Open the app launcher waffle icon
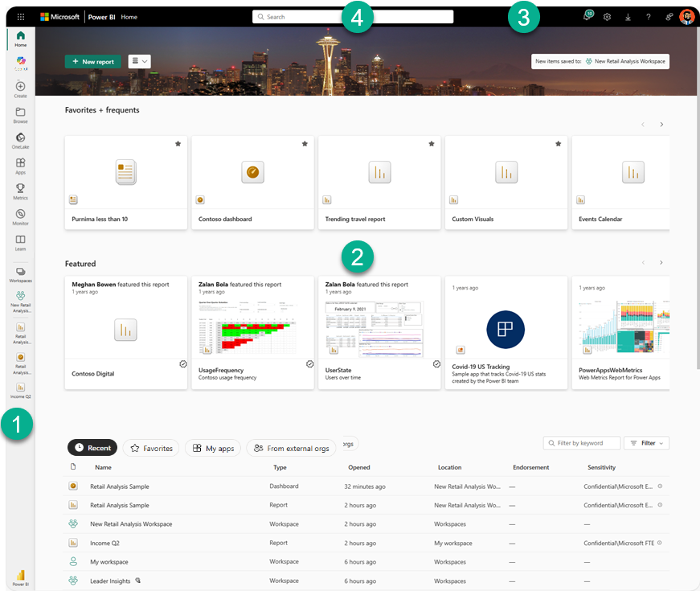The height and width of the screenshot is (591, 700). (21, 17)
